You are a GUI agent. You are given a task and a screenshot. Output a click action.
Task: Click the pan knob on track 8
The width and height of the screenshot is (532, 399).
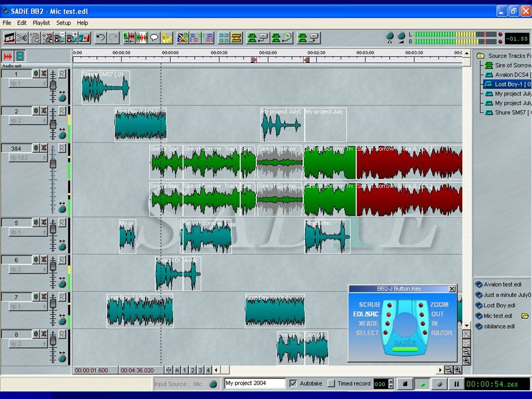click(x=63, y=357)
